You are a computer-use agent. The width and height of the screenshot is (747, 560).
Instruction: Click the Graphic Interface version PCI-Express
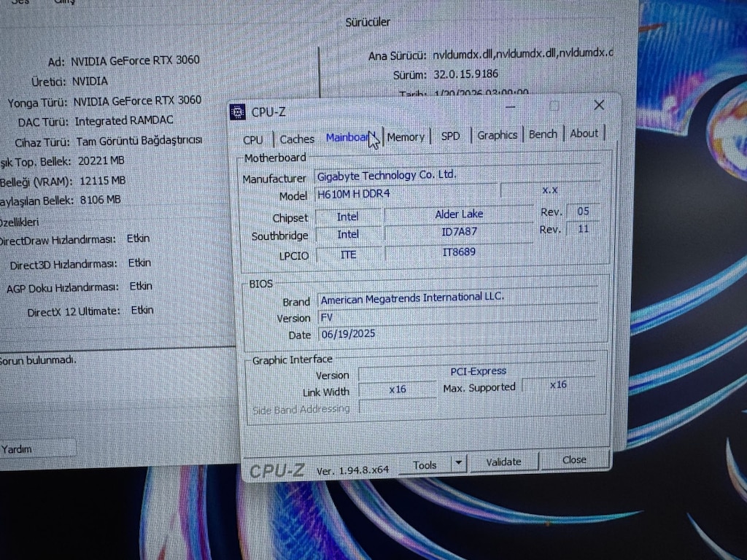478,371
